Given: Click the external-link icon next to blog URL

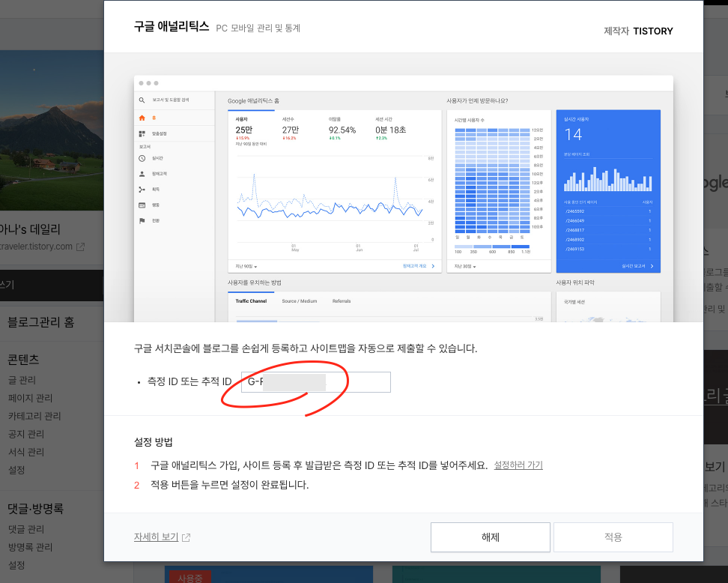Looking at the screenshot, I should click(x=80, y=247).
